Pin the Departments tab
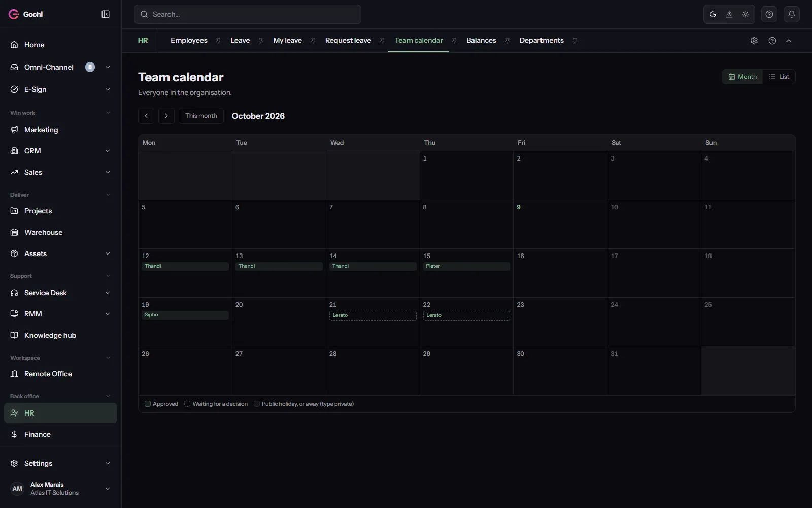812x508 pixels. (575, 41)
